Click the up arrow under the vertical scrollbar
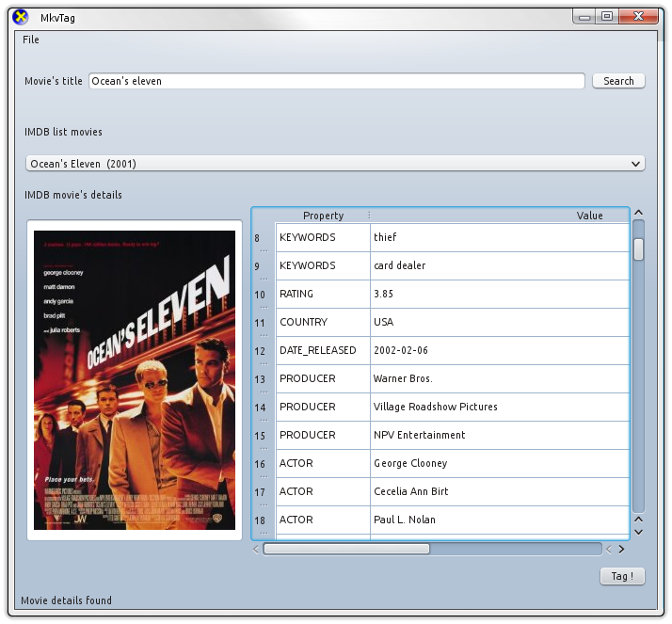This screenshot has height=624, width=672. [638, 520]
